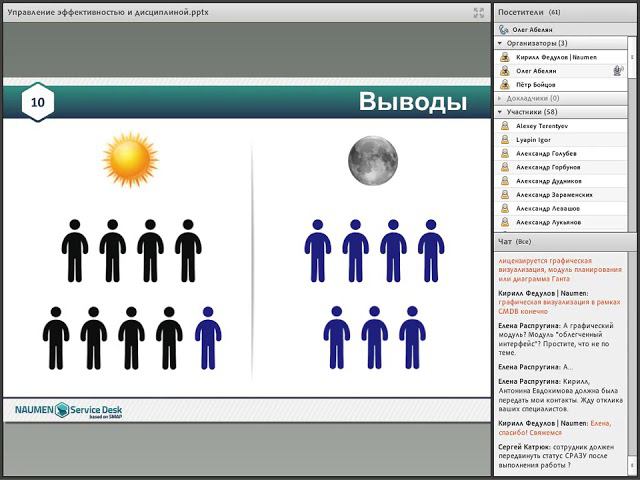Click the participant icon of Александр Дудников

(505, 181)
